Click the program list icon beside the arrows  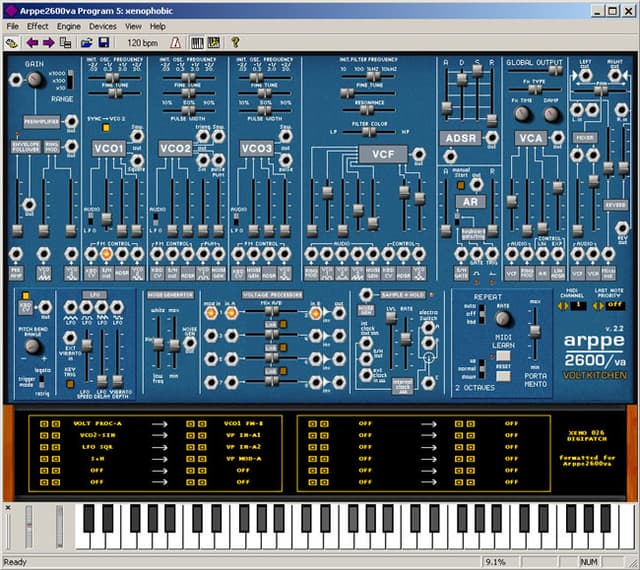[x=66, y=43]
